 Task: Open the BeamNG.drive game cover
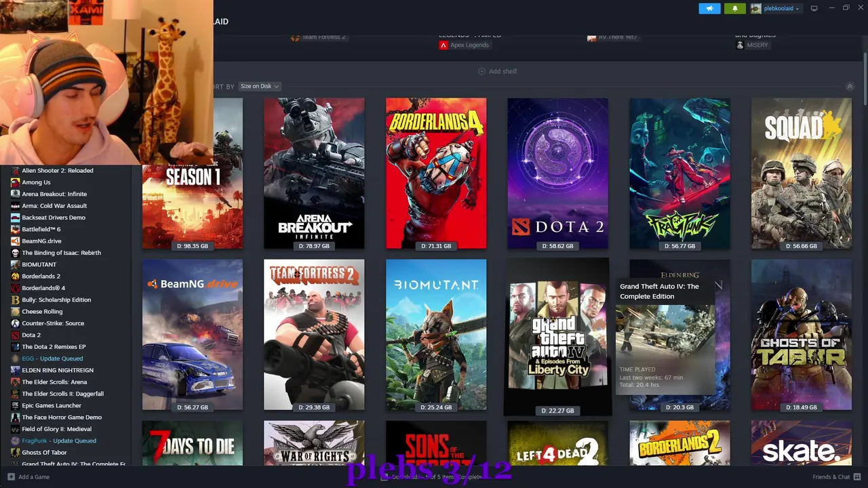point(193,334)
